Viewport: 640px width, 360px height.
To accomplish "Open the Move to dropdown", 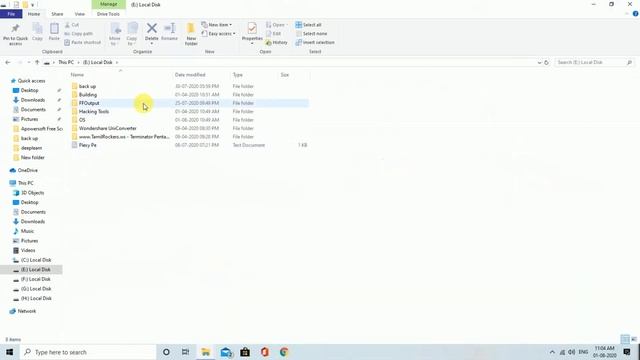I will [115, 41].
